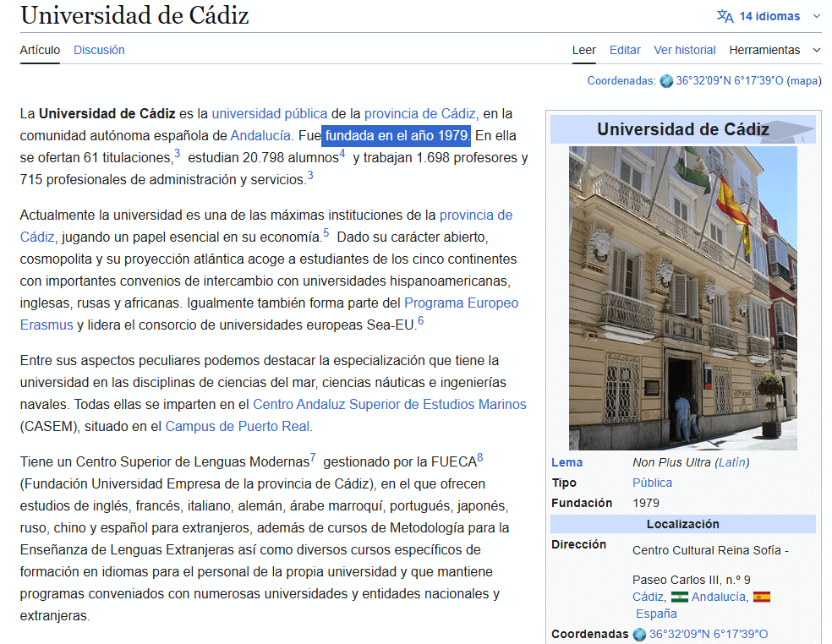Expand the 14 idiomas language dropdown arrow
This screenshot has width=832, height=644.
[x=817, y=16]
